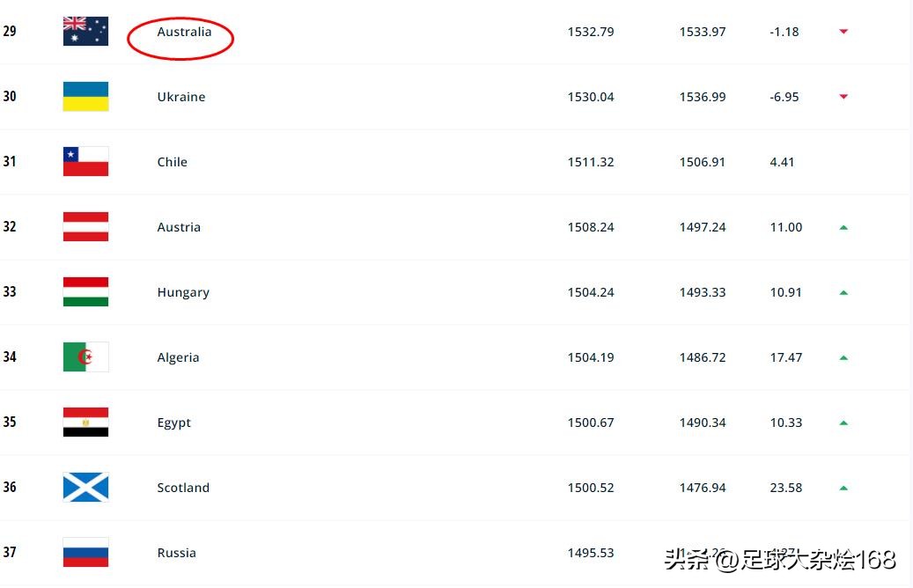Select the Chile team name

point(172,162)
